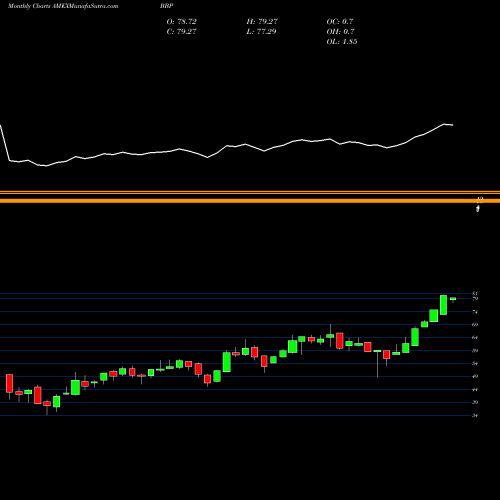Click the 'OC: 0.7' reading
Screen dimensions: 500x500
click(x=340, y=22)
